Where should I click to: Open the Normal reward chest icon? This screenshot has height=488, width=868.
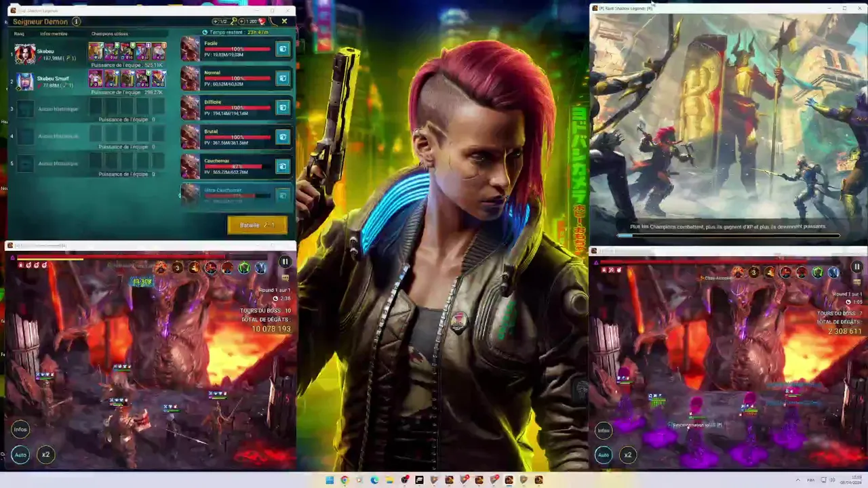point(283,78)
